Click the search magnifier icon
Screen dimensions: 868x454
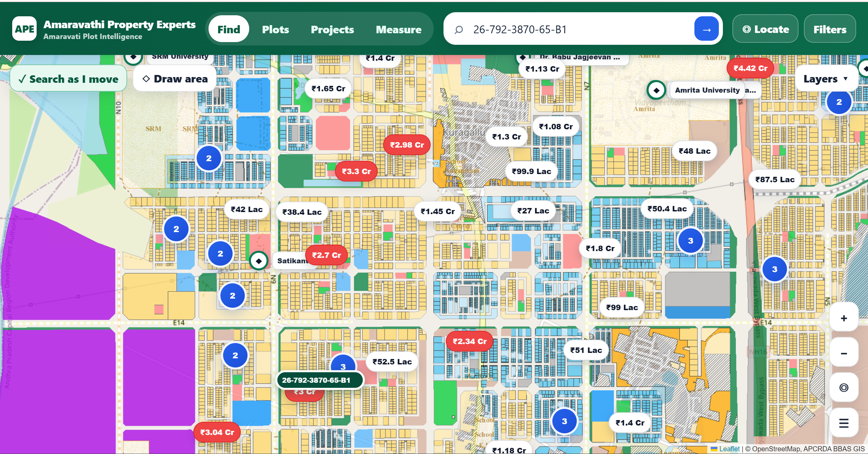click(459, 30)
